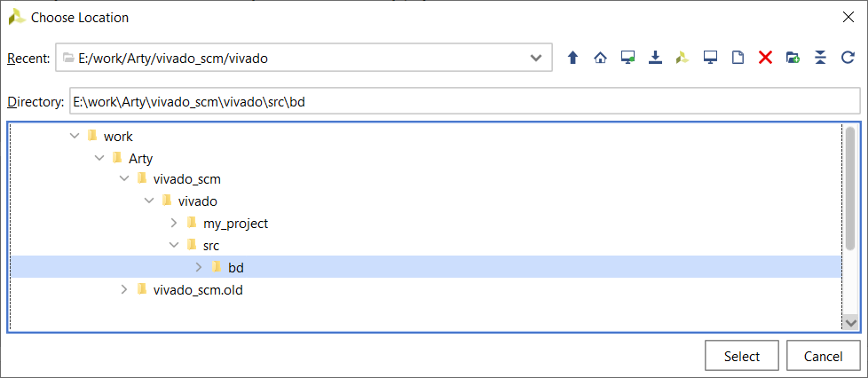Create a new folder icon

[793, 58]
